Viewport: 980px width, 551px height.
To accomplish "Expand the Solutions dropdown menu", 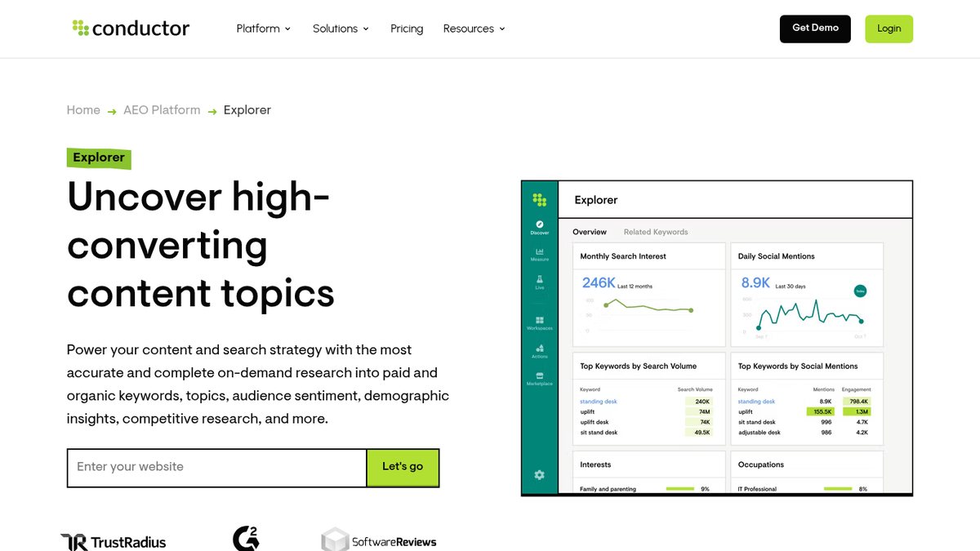I will 341,29.
